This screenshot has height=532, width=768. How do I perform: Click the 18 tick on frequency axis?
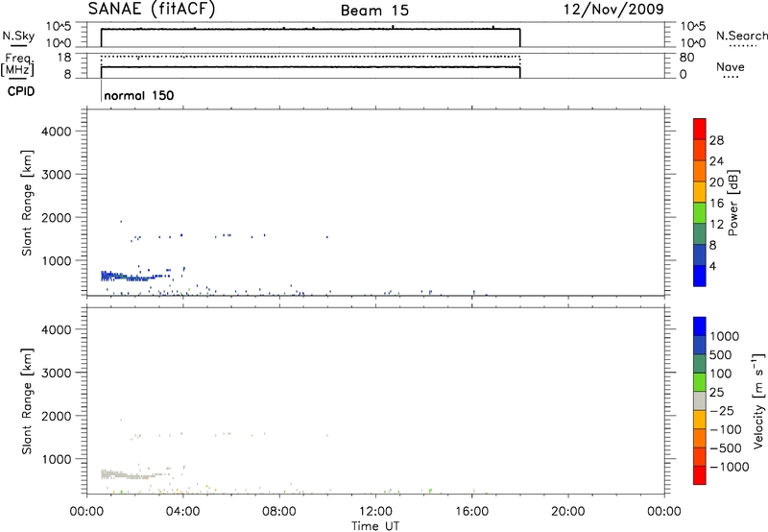[x=64, y=58]
